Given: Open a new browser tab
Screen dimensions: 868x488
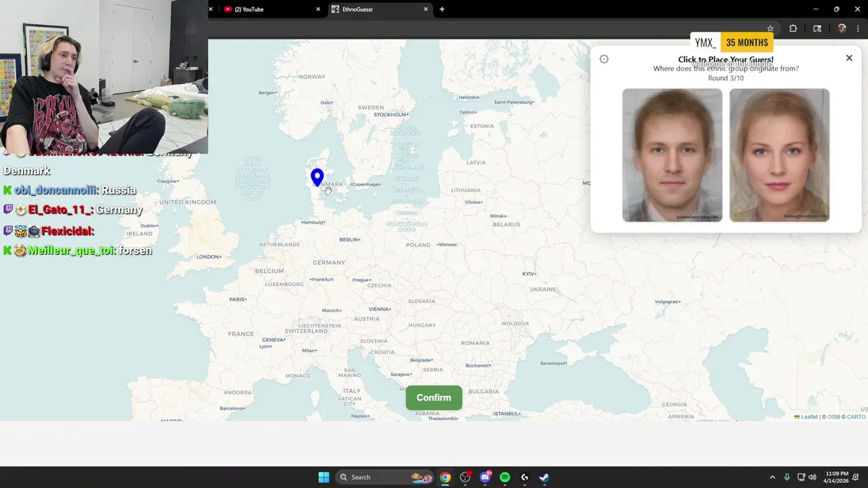Looking at the screenshot, I should (442, 9).
